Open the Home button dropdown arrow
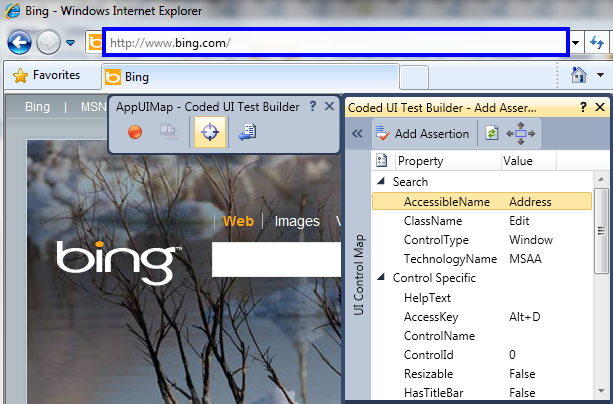This screenshot has width=613, height=404. point(600,75)
